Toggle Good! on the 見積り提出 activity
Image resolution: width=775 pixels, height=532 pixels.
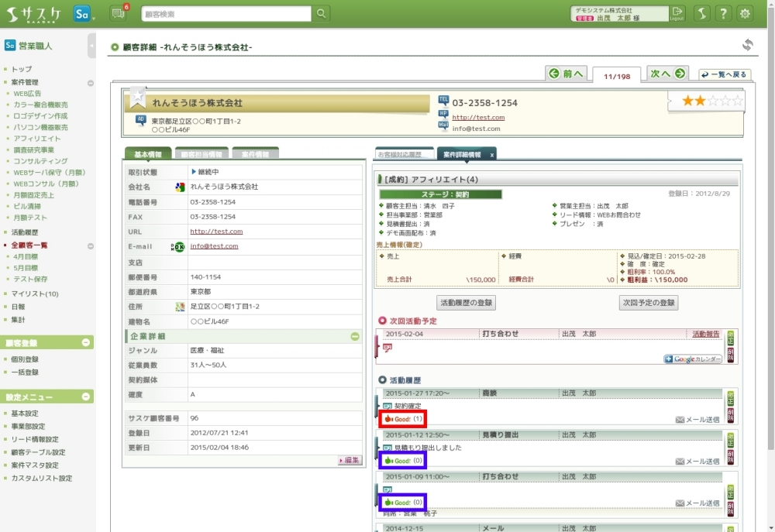pyautogui.click(x=402, y=461)
